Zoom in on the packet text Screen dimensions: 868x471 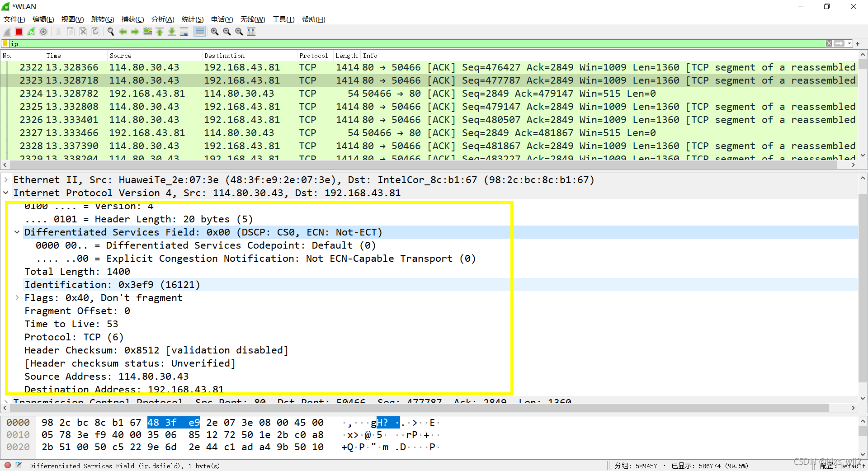point(215,32)
